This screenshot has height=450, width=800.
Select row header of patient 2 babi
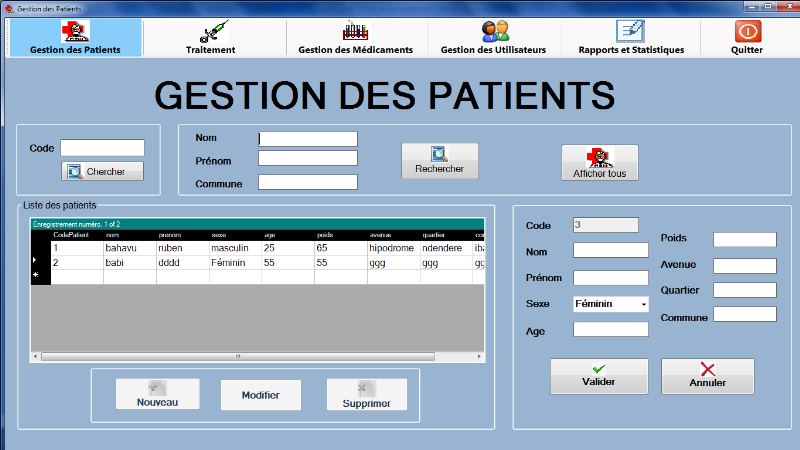coord(41,262)
